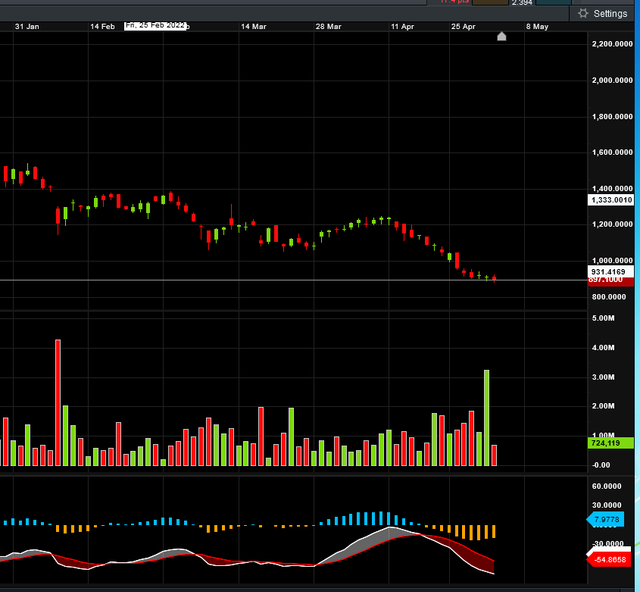Screen dimensions: 640x592
Task: Click the 1,200.0000 price axis label
Action: (612, 224)
